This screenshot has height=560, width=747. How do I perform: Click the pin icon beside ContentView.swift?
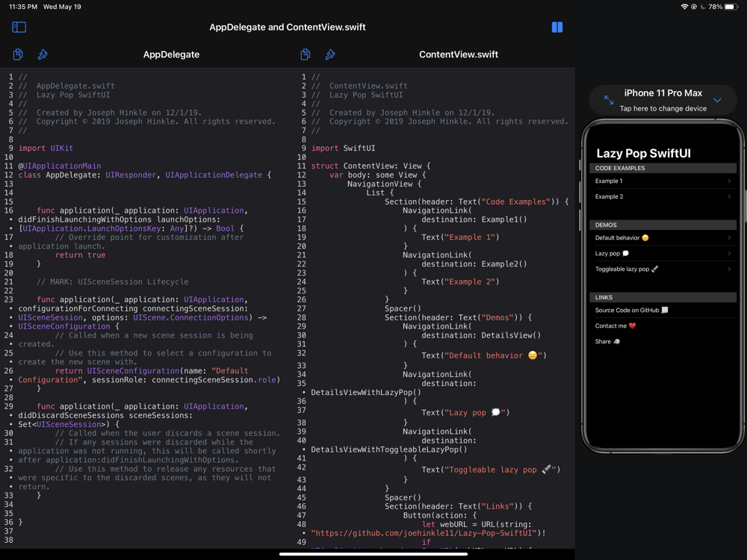pos(329,55)
